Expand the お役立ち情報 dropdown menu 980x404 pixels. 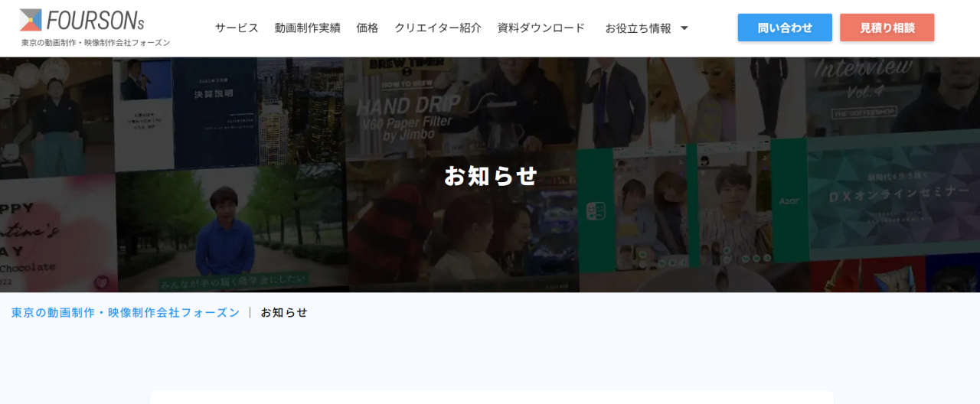(638, 28)
